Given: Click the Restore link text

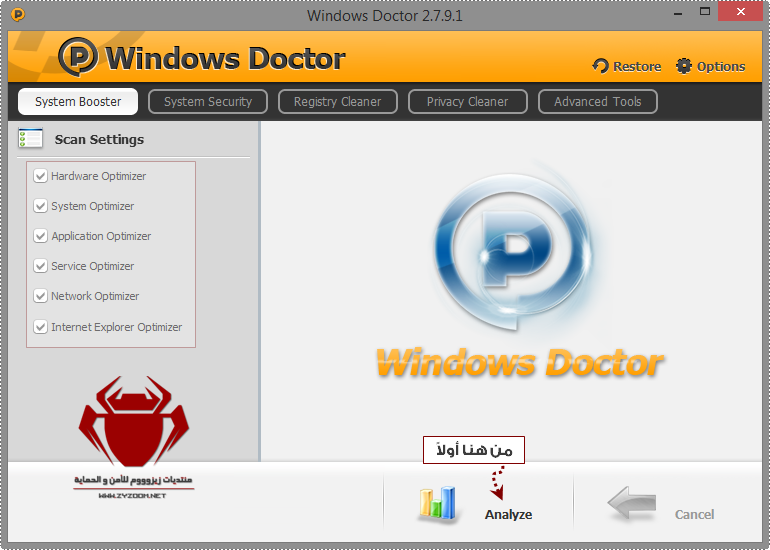Looking at the screenshot, I should (x=637, y=66).
